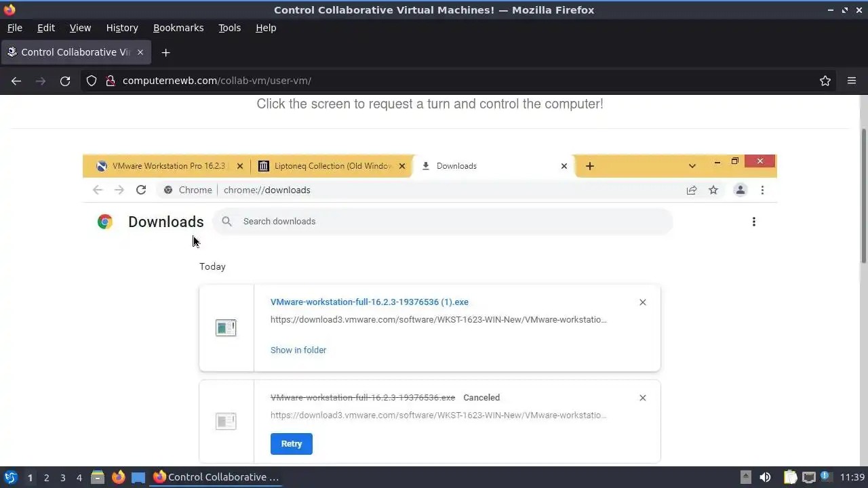Viewport: 868px width, 488px height.
Task: Open Firefox File menu
Action: point(14,28)
